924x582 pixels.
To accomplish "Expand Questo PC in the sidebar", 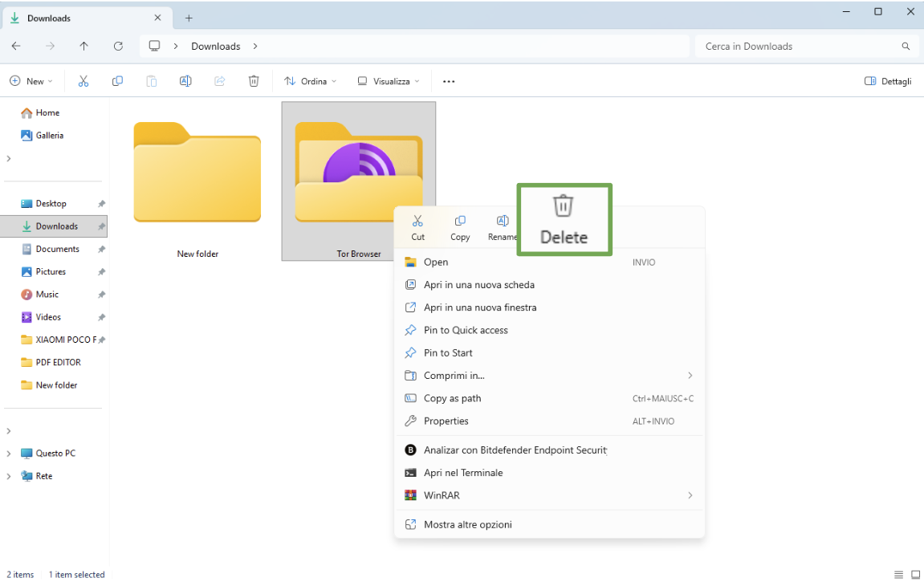I will tap(8, 453).
